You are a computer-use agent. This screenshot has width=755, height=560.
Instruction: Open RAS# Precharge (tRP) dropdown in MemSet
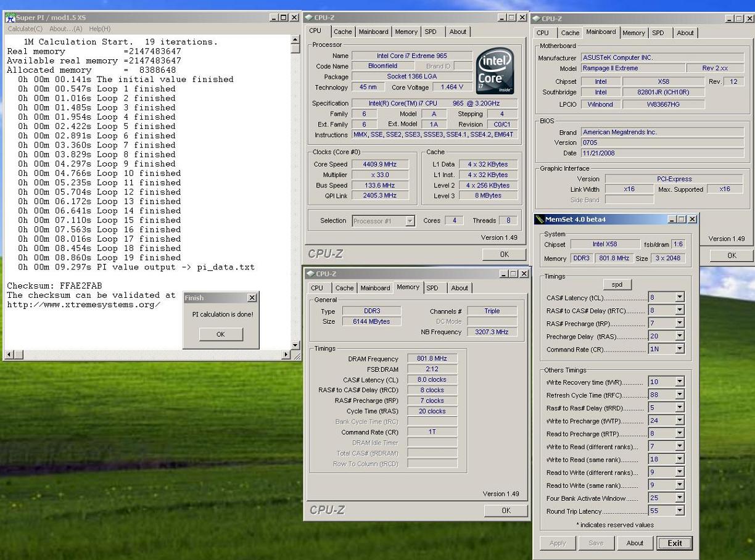click(680, 323)
